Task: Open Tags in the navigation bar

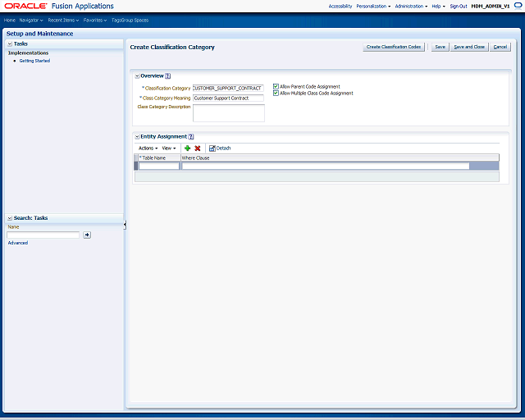Action: (x=116, y=20)
